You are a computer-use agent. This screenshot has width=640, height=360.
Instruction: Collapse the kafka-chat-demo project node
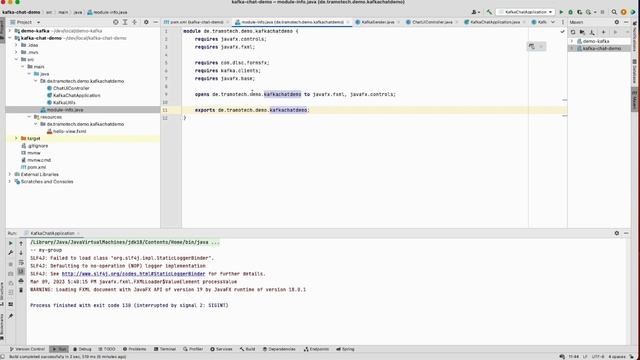pyautogui.click(x=10, y=38)
